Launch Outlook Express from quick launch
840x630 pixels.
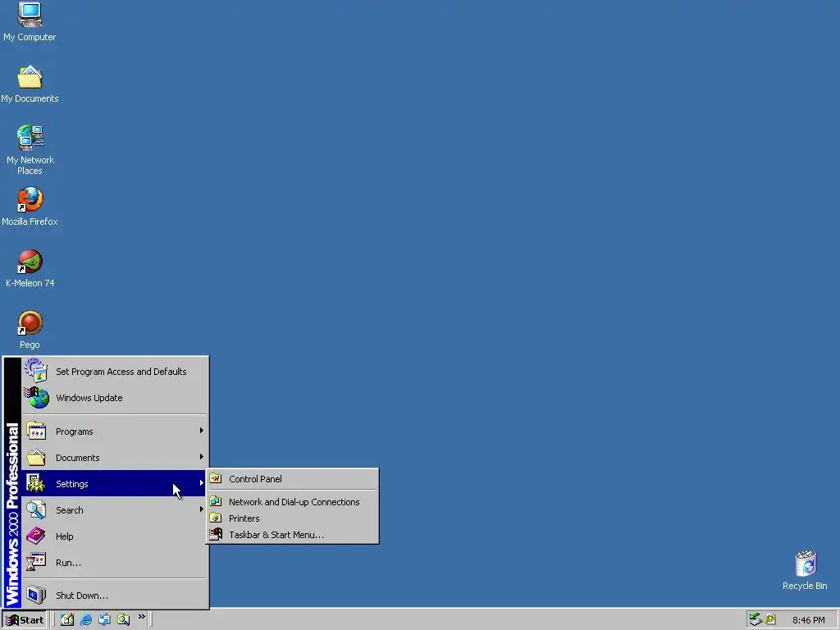(x=104, y=619)
